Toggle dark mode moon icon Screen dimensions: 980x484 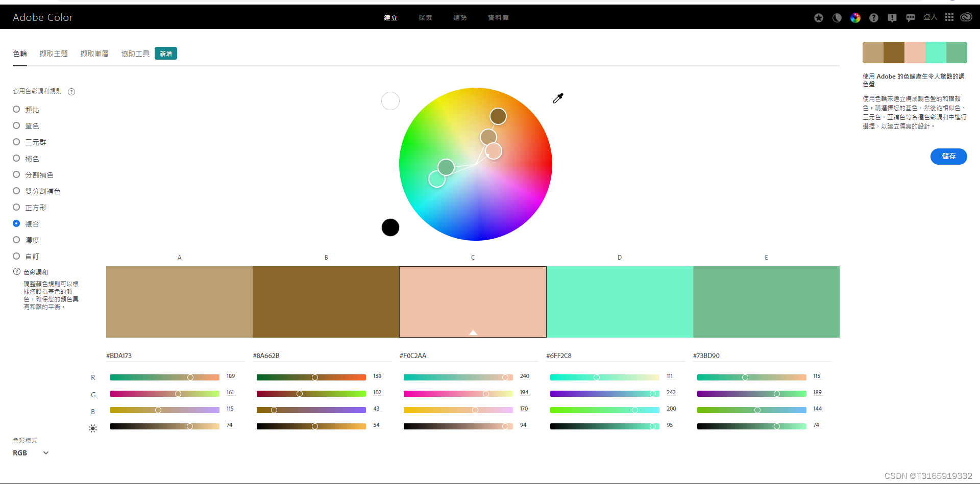click(837, 18)
